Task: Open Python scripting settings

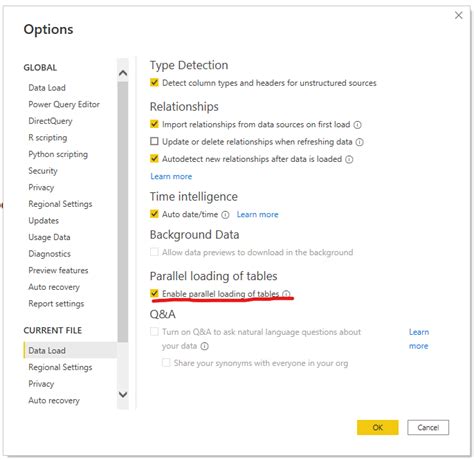Action: (58, 154)
